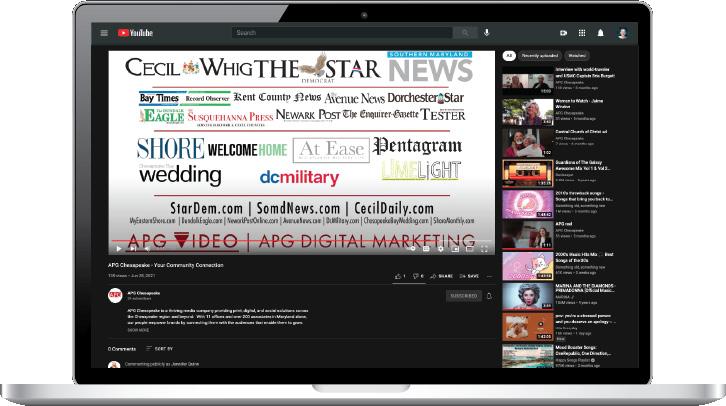Mute the player volume
The image size is (726, 406).
(147, 249)
